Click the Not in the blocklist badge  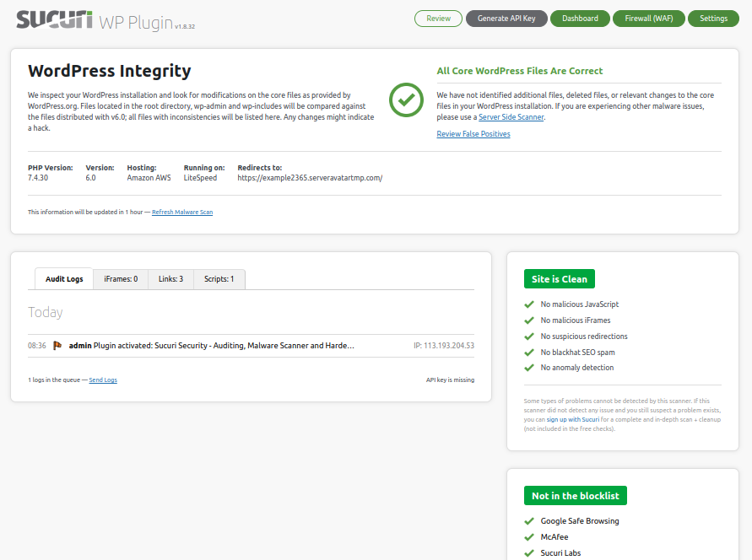point(576,496)
